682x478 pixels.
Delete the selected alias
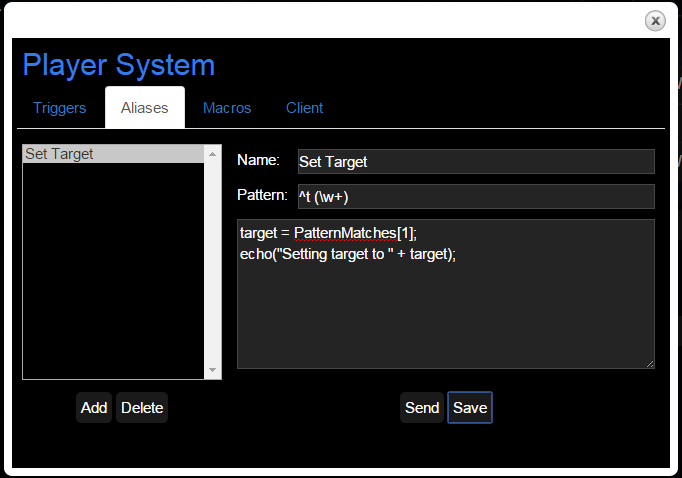point(142,408)
